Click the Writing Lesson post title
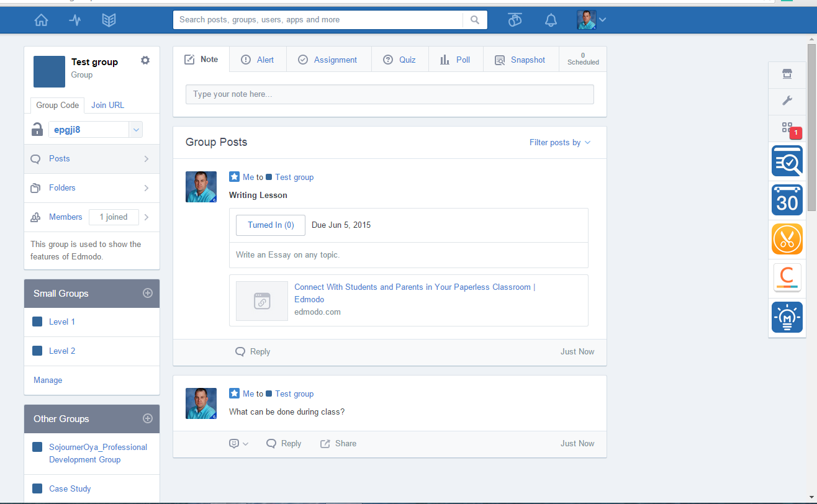Screen dimensions: 817x504 pyautogui.click(x=258, y=196)
